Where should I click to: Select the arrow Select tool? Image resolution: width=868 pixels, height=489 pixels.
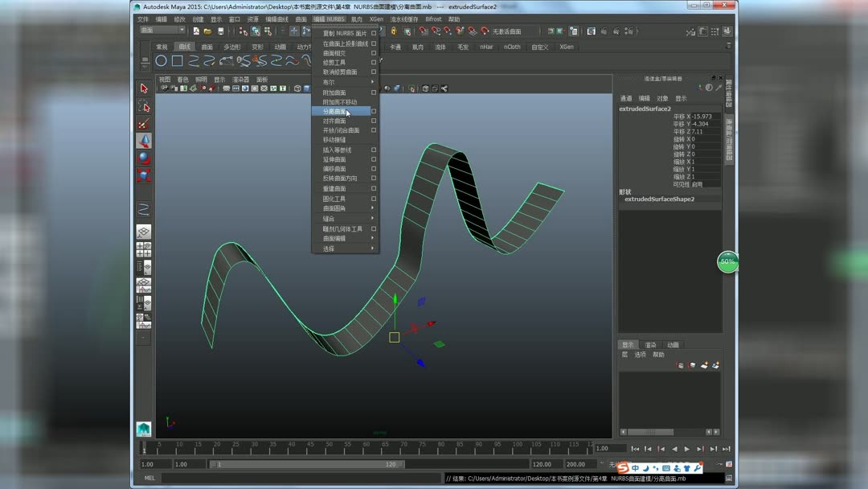[144, 88]
